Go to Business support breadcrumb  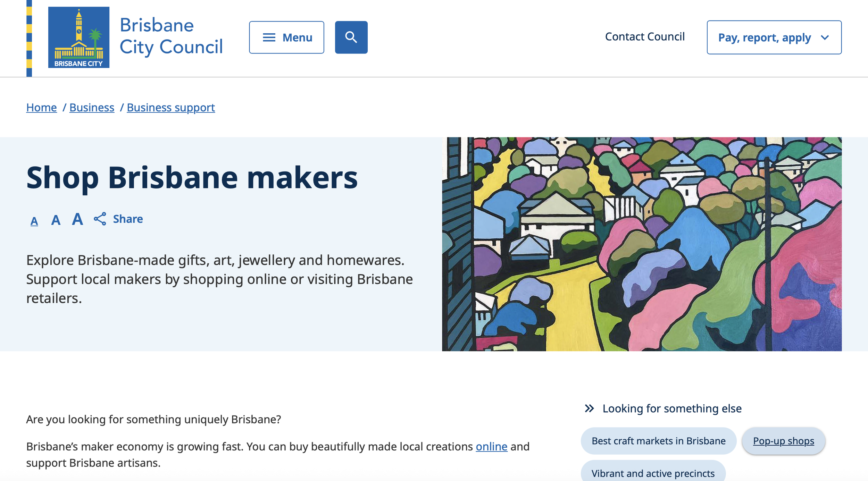coord(170,107)
